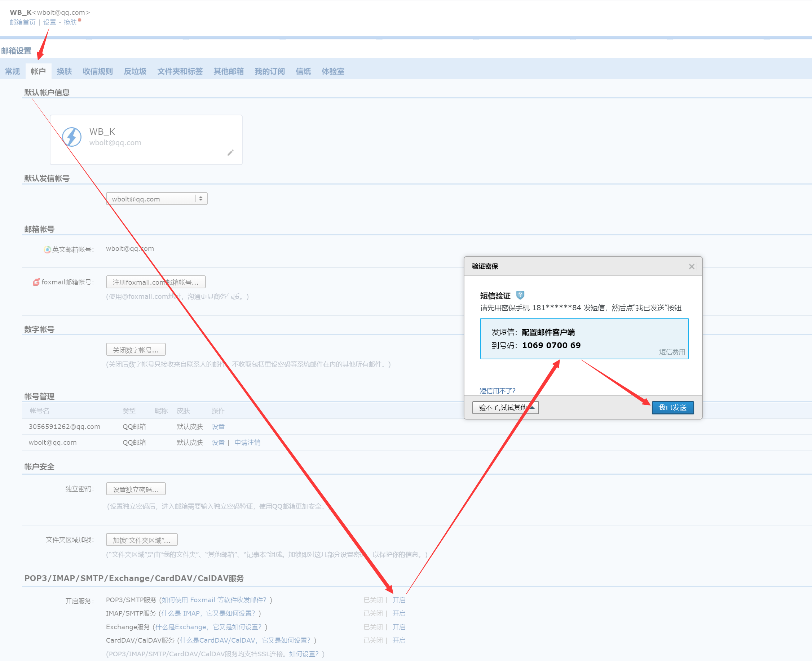Click the shield help icon beside 短信验证
The height and width of the screenshot is (661, 812).
tap(520, 295)
